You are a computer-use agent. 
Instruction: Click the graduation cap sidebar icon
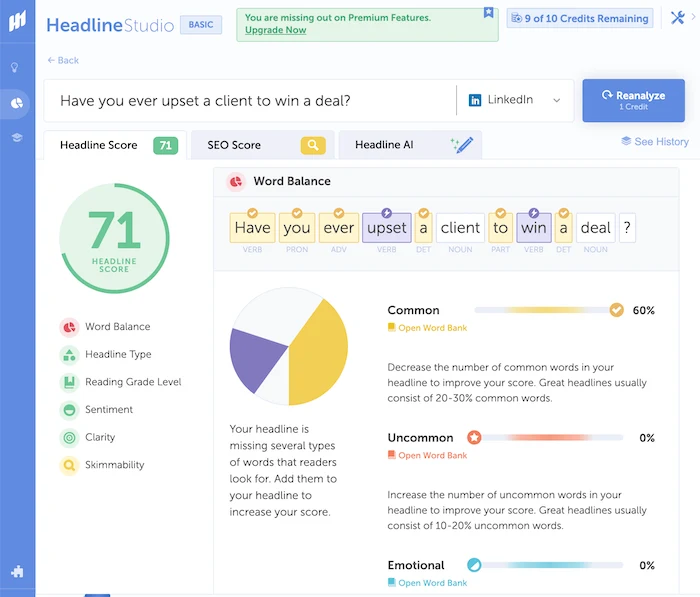pos(16,137)
